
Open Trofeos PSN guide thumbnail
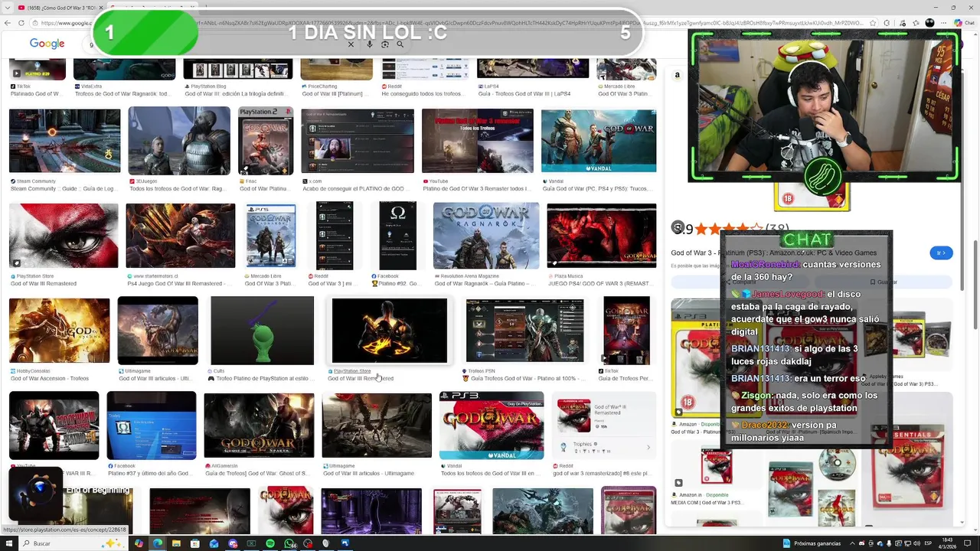tap(524, 331)
